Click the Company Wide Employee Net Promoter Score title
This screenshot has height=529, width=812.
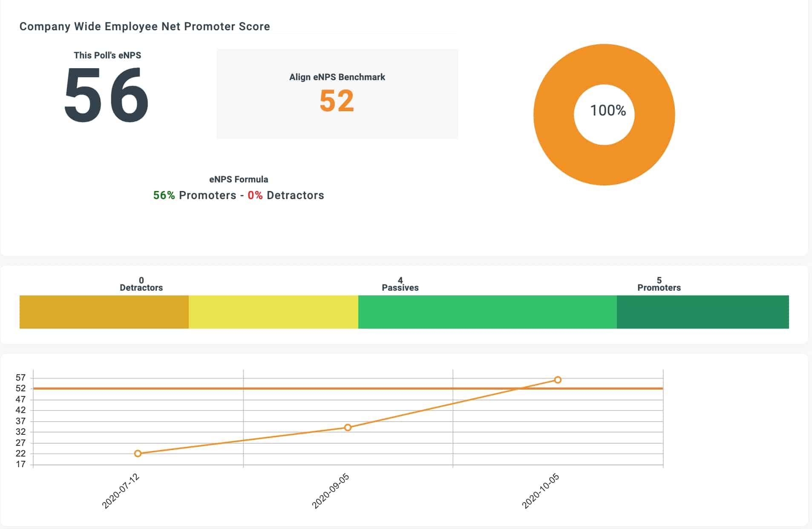click(144, 26)
